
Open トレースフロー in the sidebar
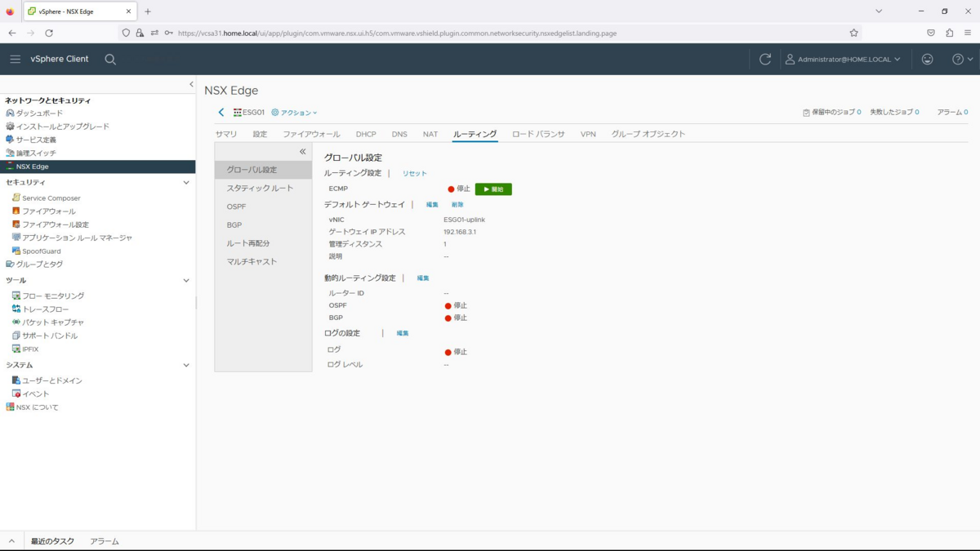coord(46,309)
